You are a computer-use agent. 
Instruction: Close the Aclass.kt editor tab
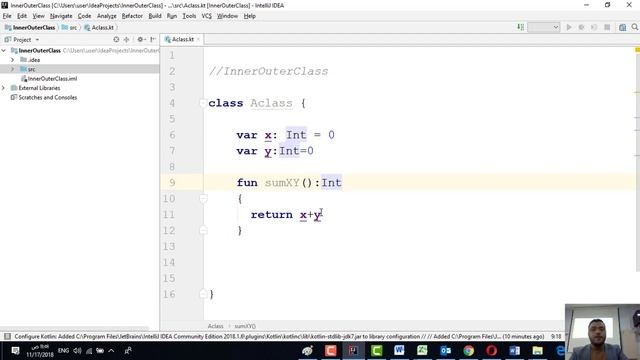(x=198, y=39)
